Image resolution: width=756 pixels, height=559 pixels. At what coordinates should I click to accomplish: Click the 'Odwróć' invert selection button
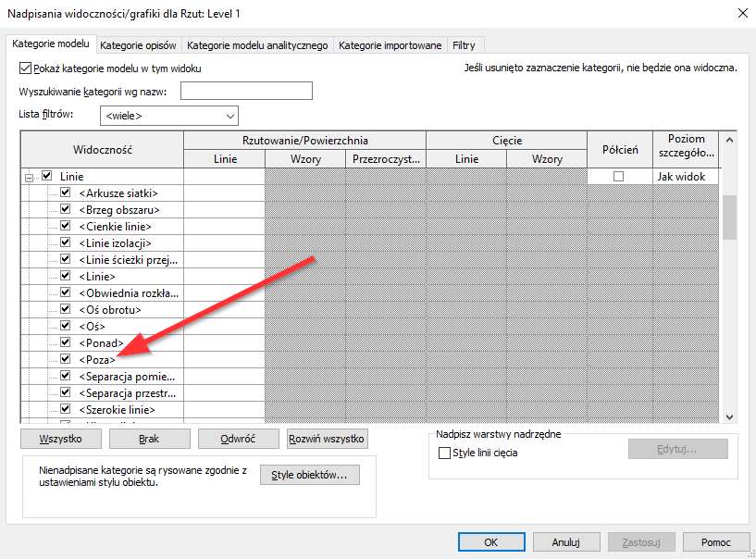point(238,439)
